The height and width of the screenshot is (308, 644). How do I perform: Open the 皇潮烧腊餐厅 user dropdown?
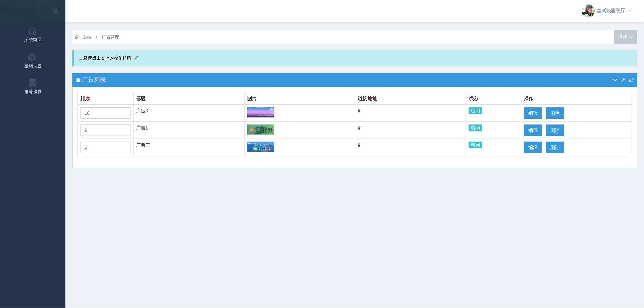coord(614,11)
